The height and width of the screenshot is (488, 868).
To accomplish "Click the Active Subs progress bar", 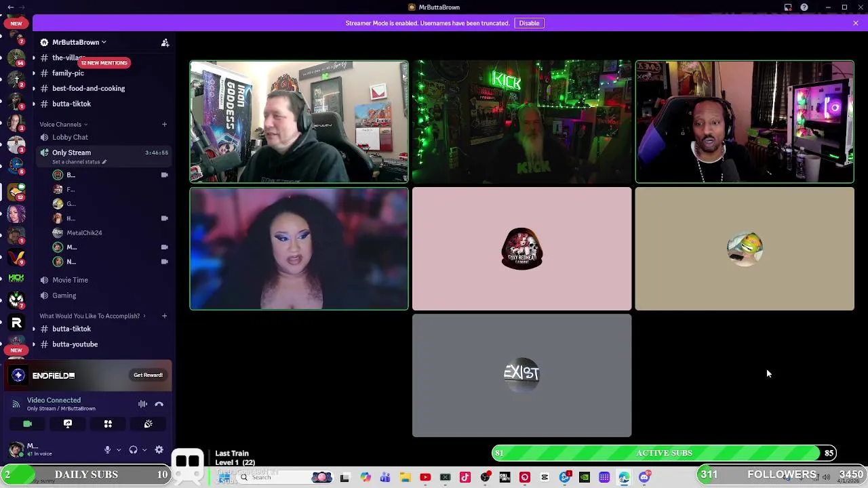I will point(665,453).
